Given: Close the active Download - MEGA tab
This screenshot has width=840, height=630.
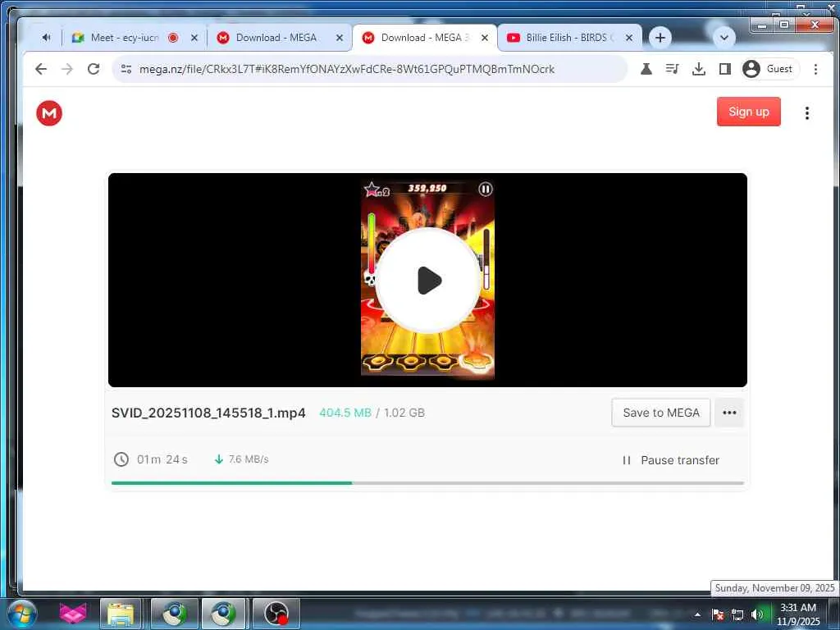Looking at the screenshot, I should [x=484, y=38].
